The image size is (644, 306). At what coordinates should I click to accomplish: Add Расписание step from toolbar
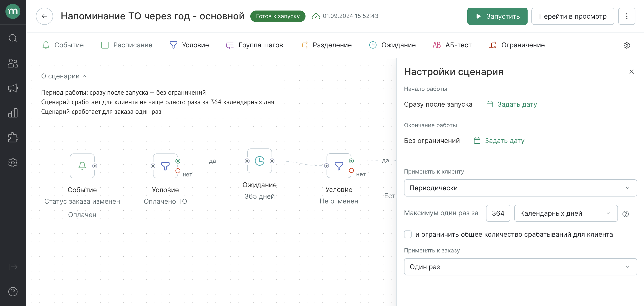126,45
